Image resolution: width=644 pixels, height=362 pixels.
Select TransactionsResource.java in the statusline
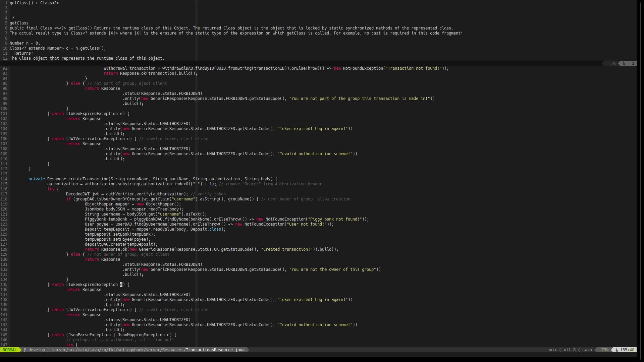pos(215,350)
